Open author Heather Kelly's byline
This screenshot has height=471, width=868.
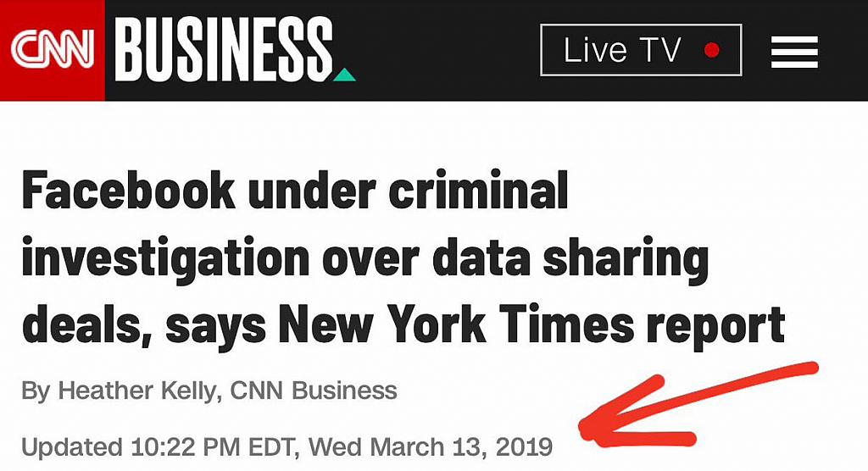[x=138, y=391]
